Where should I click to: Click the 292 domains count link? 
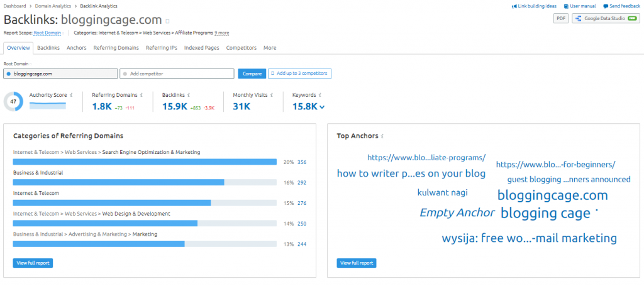[302, 182]
